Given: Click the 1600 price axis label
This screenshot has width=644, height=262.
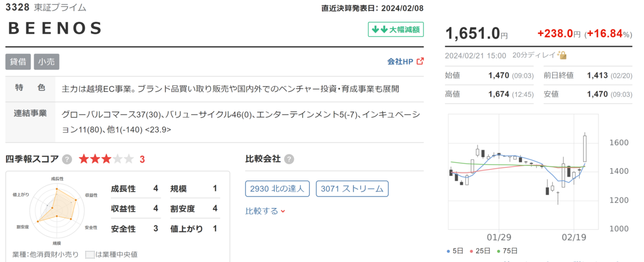Looking at the screenshot, I should point(620,143).
